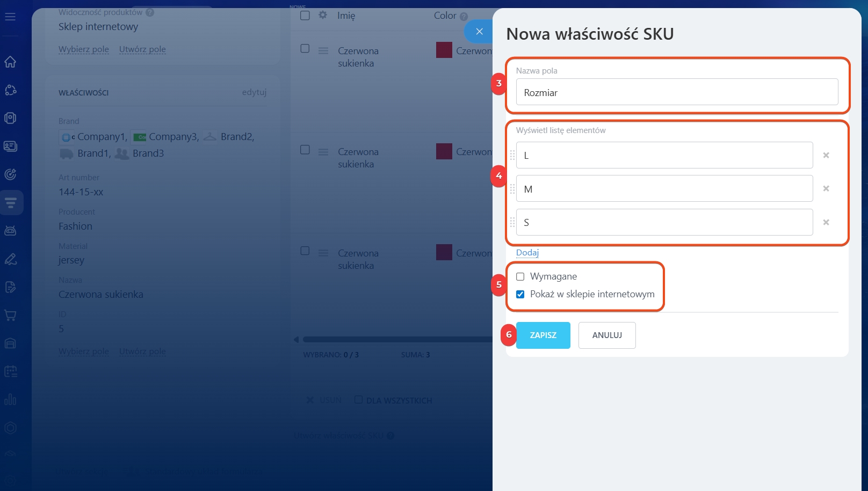Enable the Wymagane checkbox
The image size is (868, 491).
pos(520,277)
